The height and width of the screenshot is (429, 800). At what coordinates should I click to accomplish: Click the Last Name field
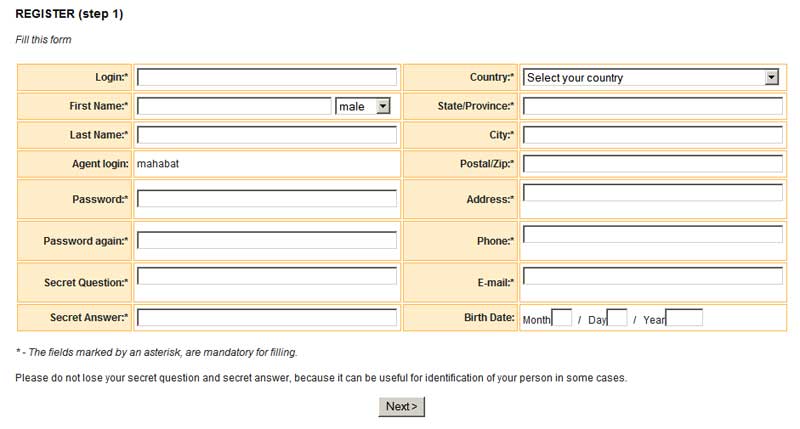coord(266,135)
